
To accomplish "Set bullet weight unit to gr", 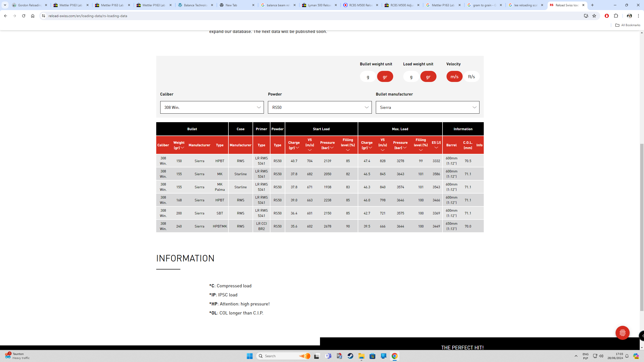I will (385, 76).
